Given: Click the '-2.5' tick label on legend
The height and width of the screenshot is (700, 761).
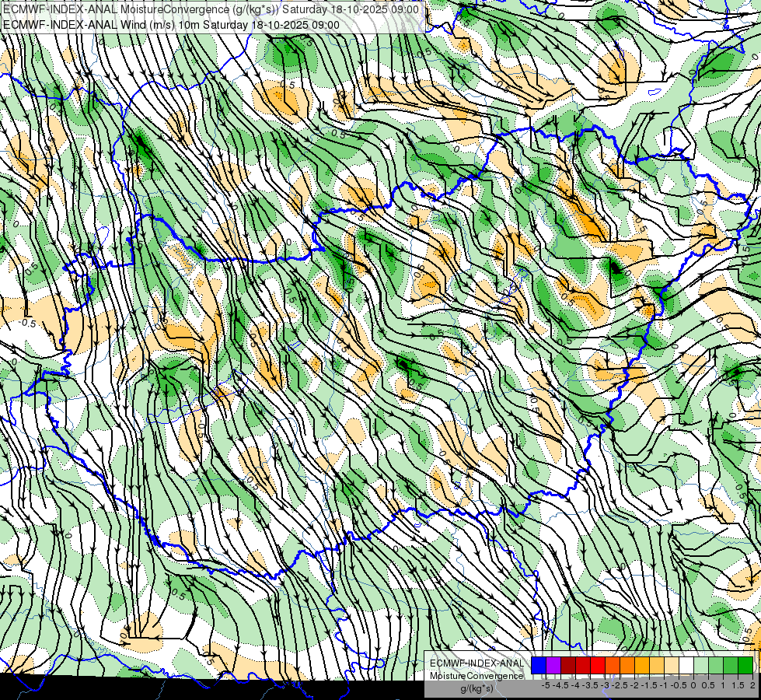Looking at the screenshot, I should click(x=620, y=685).
